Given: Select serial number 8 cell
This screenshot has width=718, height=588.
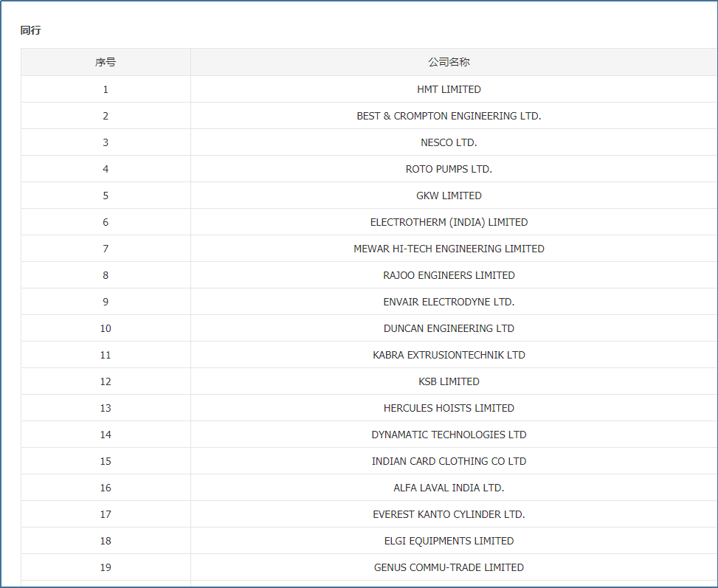Looking at the screenshot, I should (x=106, y=275).
